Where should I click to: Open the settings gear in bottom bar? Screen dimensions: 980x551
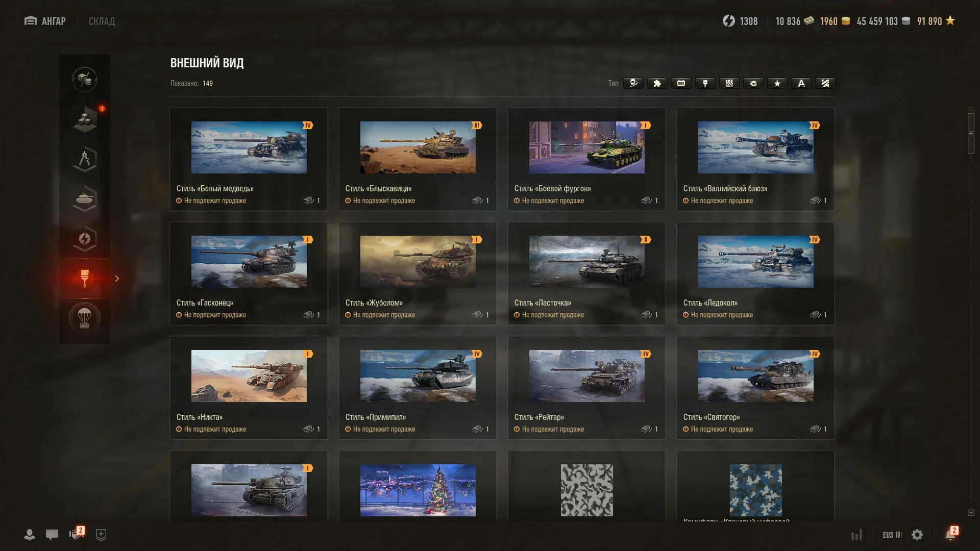[917, 535]
